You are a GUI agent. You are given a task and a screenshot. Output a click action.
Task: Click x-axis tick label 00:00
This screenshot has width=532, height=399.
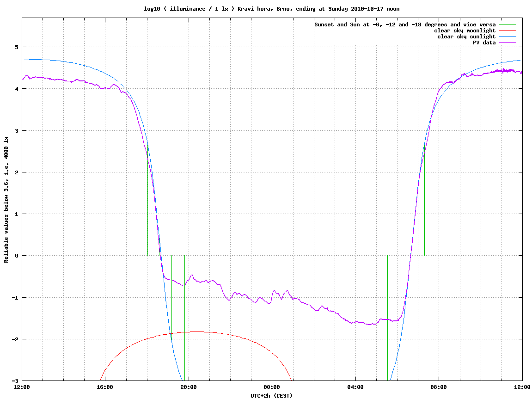coord(272,387)
